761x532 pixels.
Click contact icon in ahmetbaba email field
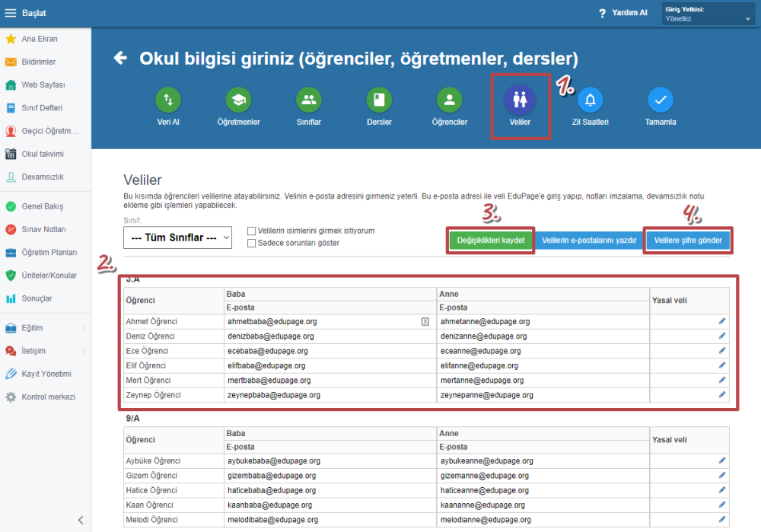tap(425, 321)
